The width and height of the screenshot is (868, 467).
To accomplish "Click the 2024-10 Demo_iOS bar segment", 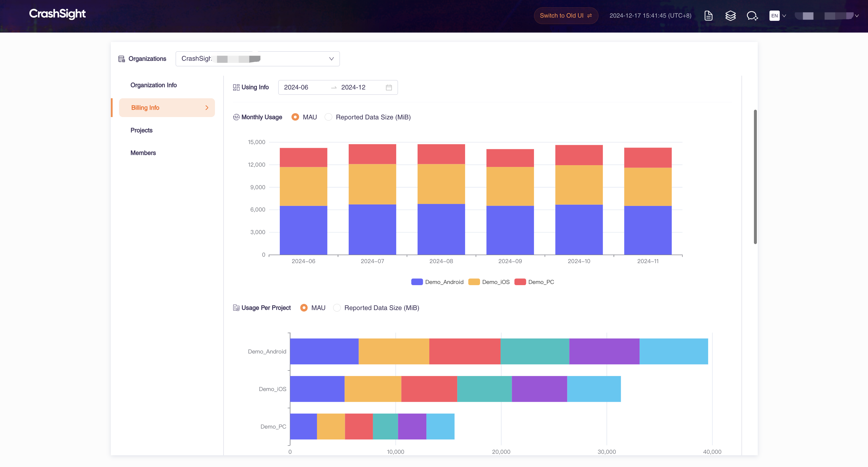I will click(x=579, y=185).
